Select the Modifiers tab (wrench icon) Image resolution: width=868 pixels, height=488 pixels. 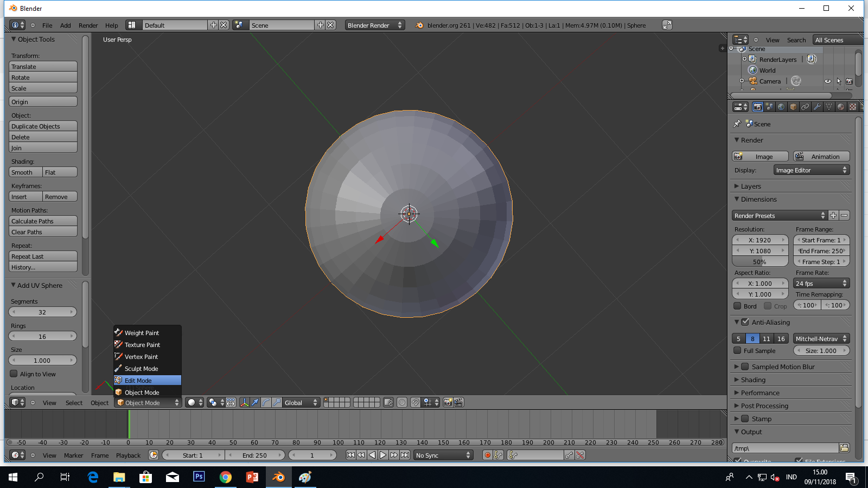tap(817, 107)
